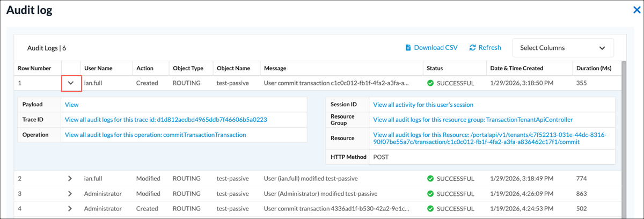This screenshot has height=219, width=644.
Task: Select the Administrator cell in row 3
Action: (103, 193)
